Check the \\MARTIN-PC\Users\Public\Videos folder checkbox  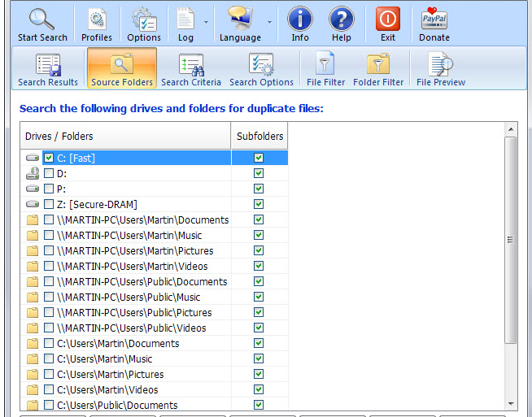49,328
